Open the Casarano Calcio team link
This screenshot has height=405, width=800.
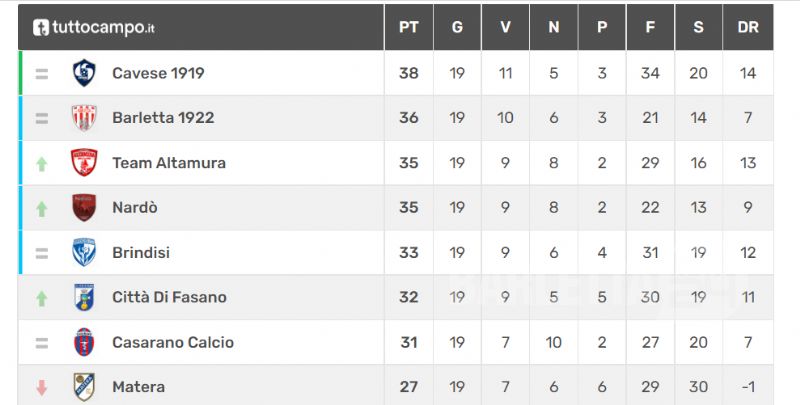pos(173,342)
